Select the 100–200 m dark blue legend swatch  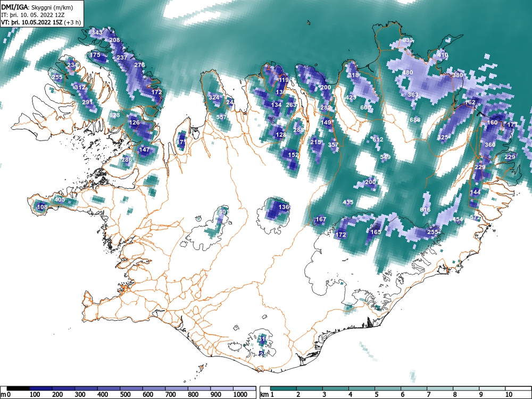pos(41,388)
